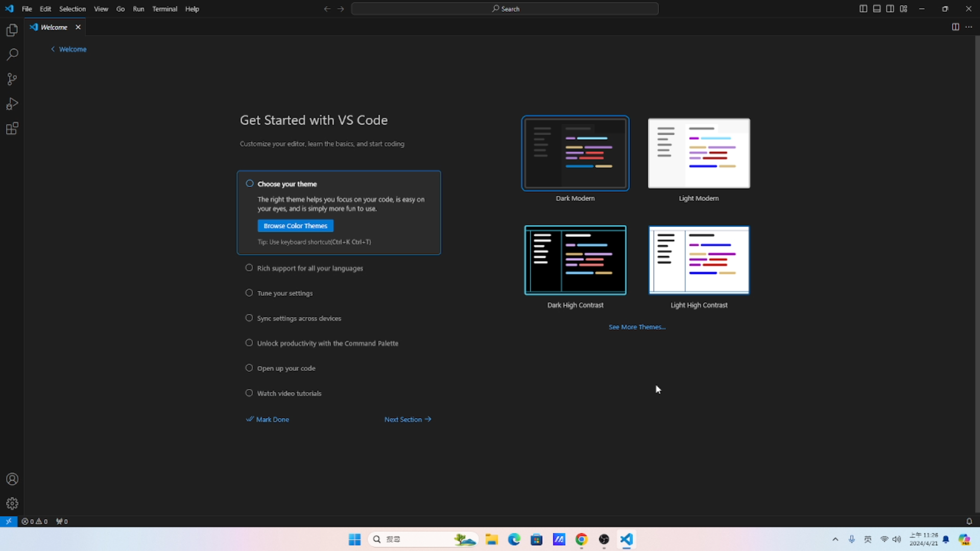
Task: Open the Selection menu
Action: pos(72,9)
